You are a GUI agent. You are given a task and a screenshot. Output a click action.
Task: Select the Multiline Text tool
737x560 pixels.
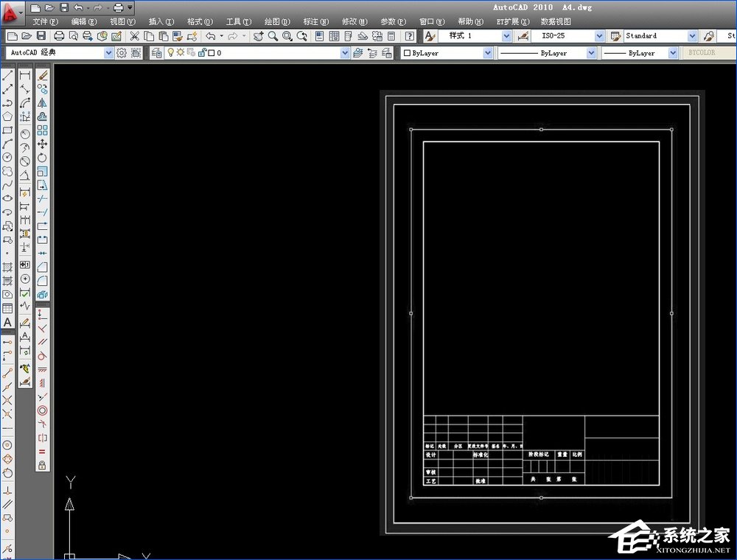click(7, 322)
